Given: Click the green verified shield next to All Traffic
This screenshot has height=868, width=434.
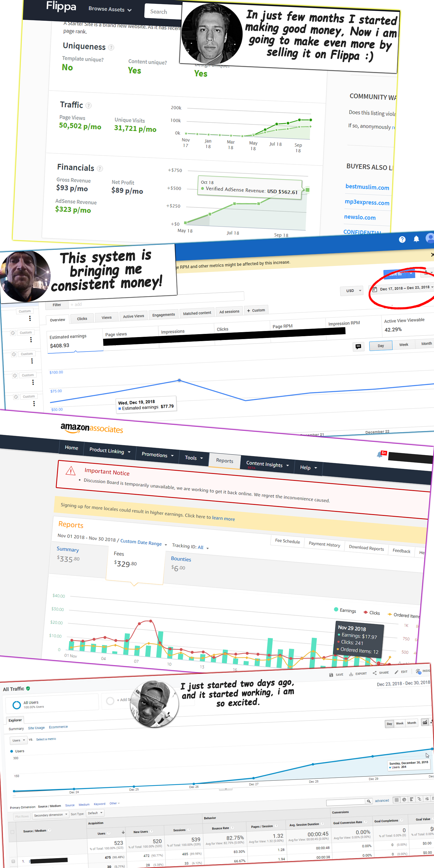Looking at the screenshot, I should [28, 688].
